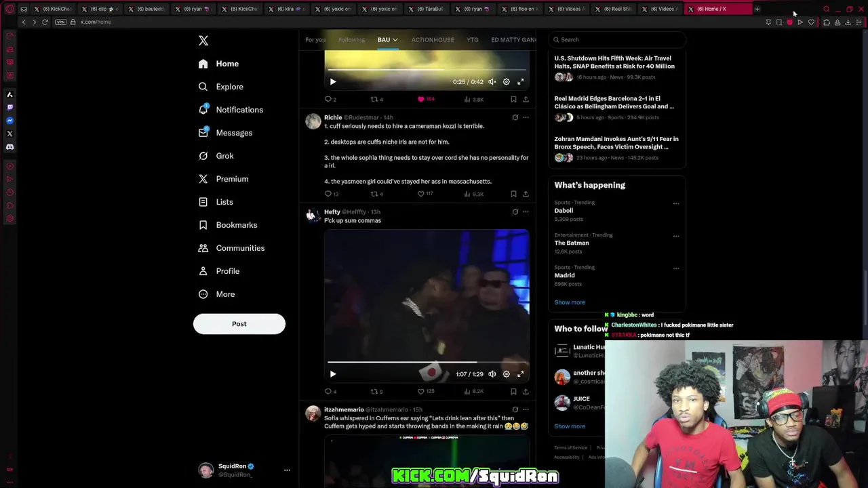Bookmark Richie's post
Screen dimensions: 868x488
point(513,194)
